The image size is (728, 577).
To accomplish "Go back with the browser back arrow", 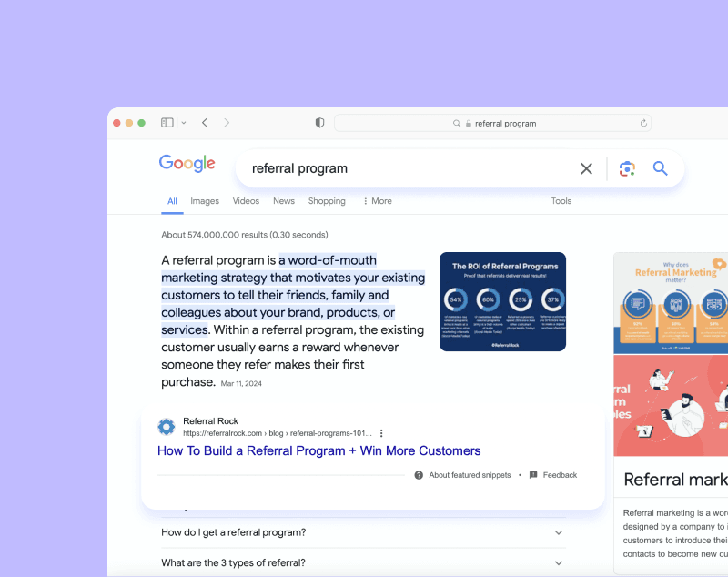I will 205,123.
